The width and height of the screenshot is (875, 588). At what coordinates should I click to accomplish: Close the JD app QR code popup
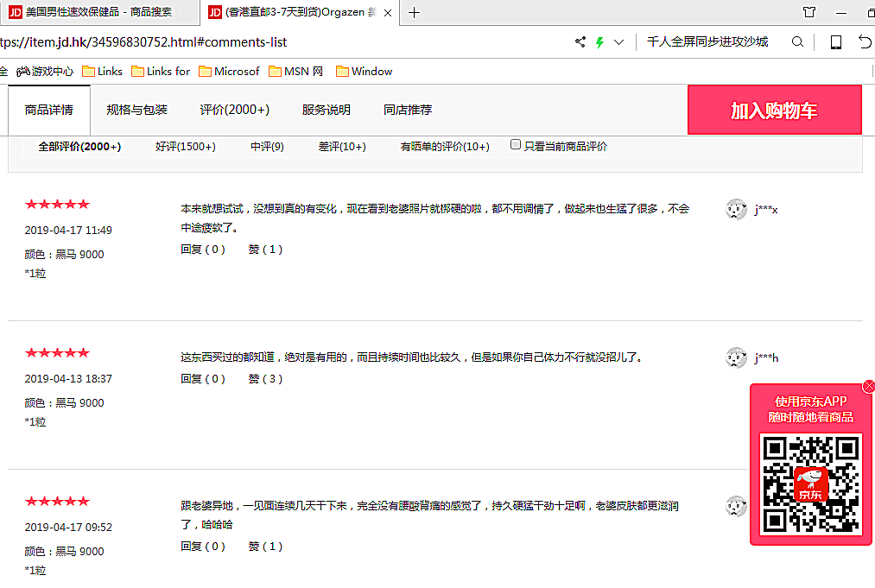click(869, 386)
